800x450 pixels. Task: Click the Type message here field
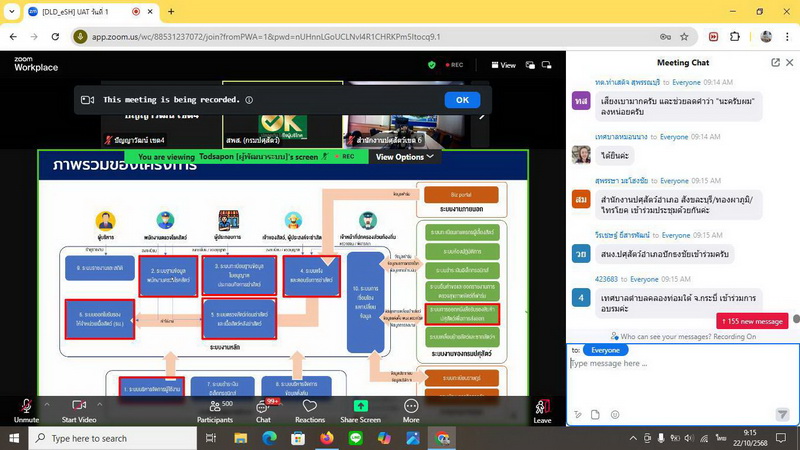680,364
